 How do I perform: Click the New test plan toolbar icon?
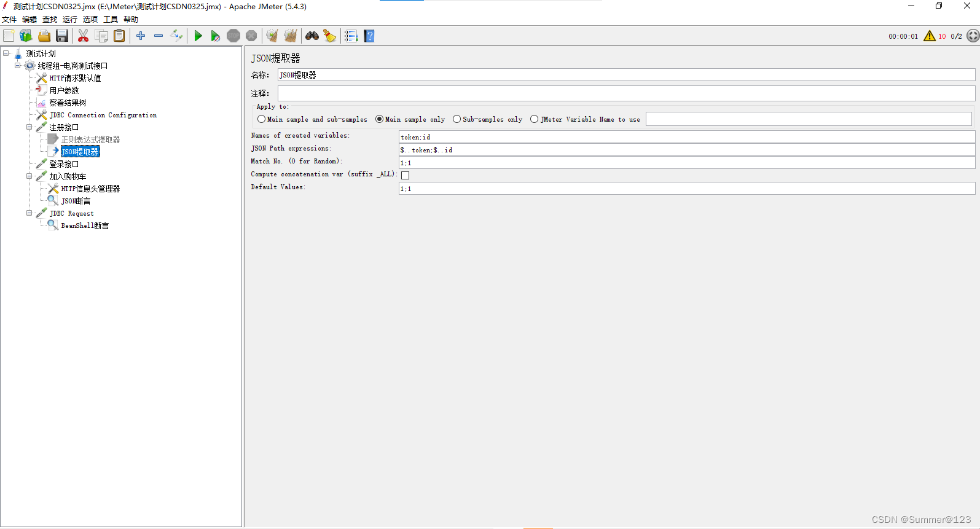(9, 36)
